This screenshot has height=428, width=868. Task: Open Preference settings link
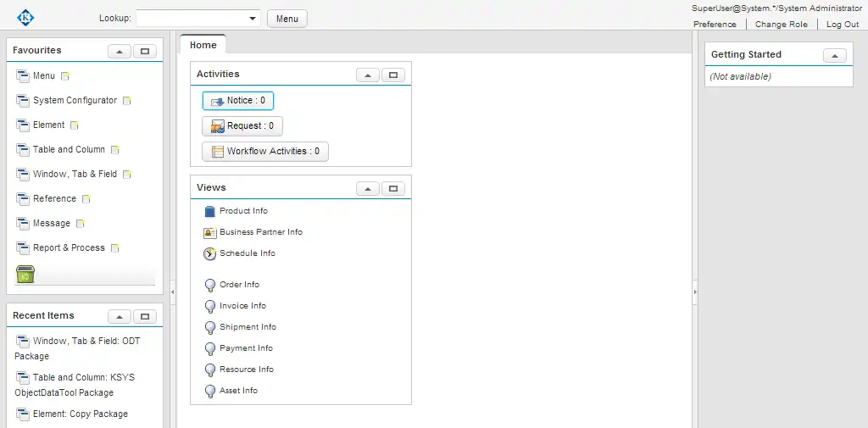pos(715,25)
